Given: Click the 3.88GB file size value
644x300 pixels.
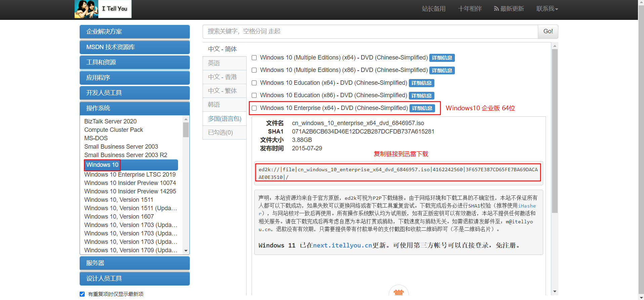Looking at the screenshot, I should (302, 140).
